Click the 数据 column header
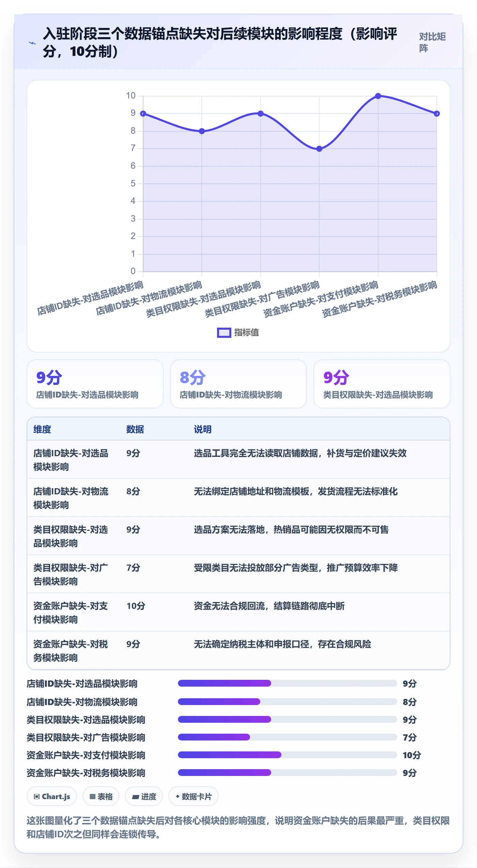This screenshot has height=868, width=477. point(135,429)
